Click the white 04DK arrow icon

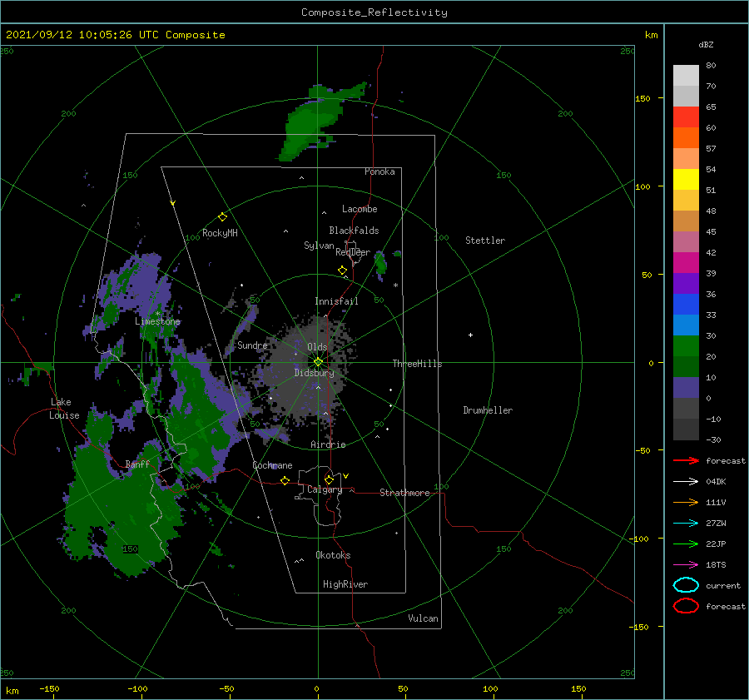[x=686, y=482]
